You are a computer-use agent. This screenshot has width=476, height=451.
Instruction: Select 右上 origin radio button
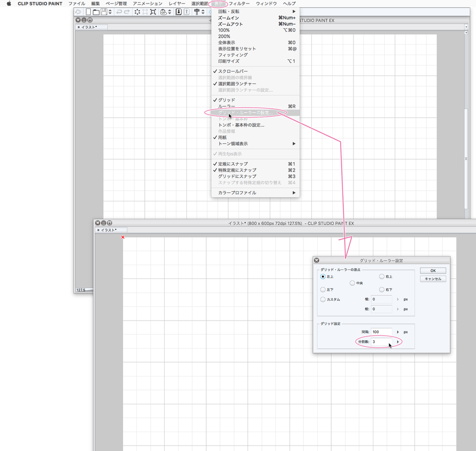coord(382,277)
